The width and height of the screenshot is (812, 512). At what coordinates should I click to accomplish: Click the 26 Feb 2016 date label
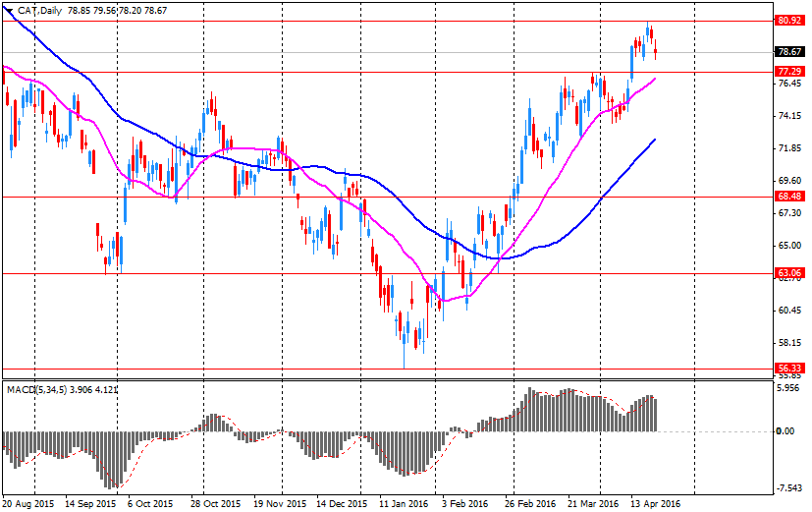coord(530,504)
